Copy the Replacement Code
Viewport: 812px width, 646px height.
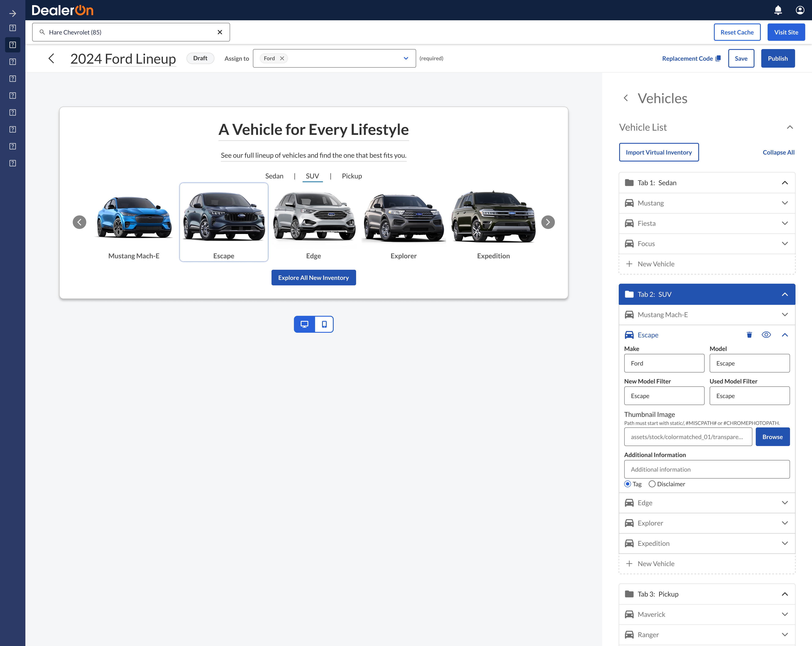pos(691,58)
